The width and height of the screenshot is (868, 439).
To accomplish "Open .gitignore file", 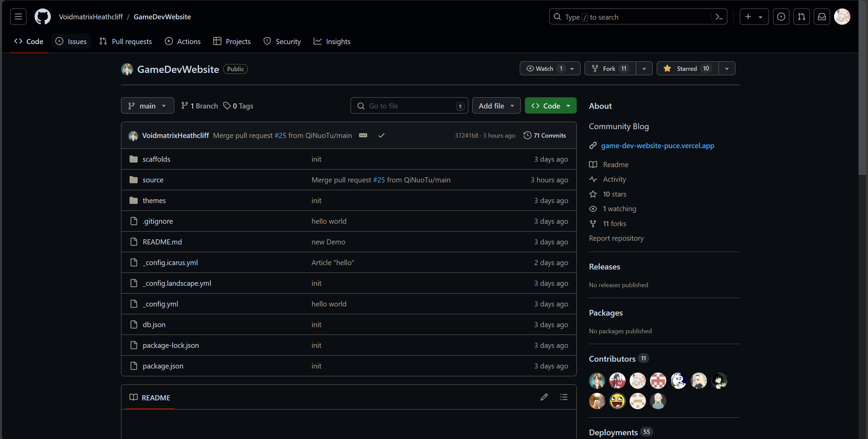I will click(x=158, y=221).
